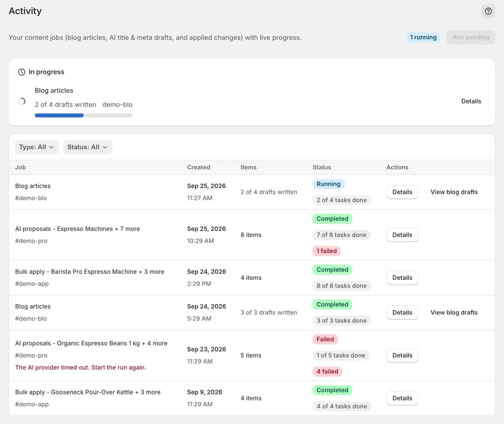The width and height of the screenshot is (504, 424).
Task: Select Bulk apply - Gooseneck Pour-Over Kettle title
Action: (88, 392)
